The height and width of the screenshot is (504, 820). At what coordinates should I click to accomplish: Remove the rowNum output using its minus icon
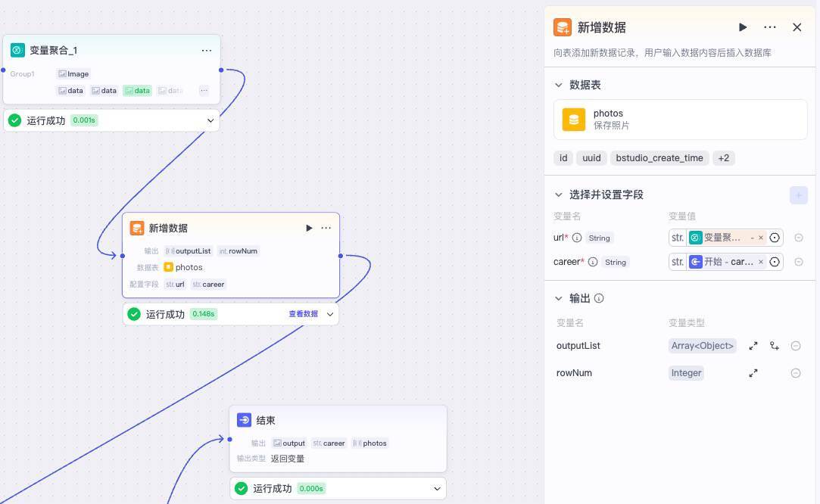[x=796, y=372]
